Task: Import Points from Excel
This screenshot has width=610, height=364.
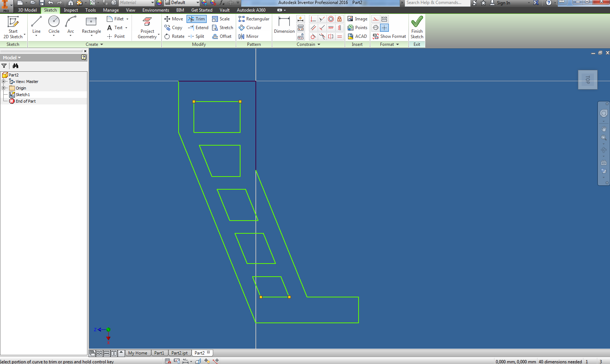Action: [357, 28]
